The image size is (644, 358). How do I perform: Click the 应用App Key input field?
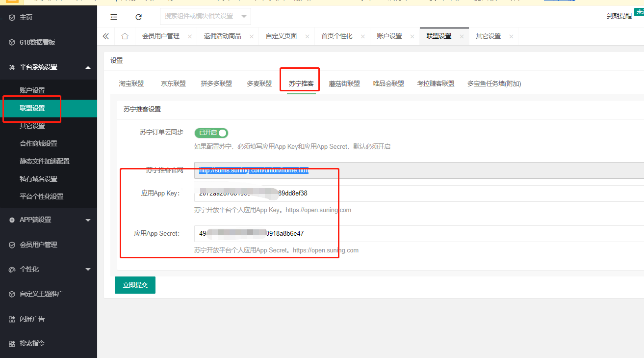[x=419, y=193]
